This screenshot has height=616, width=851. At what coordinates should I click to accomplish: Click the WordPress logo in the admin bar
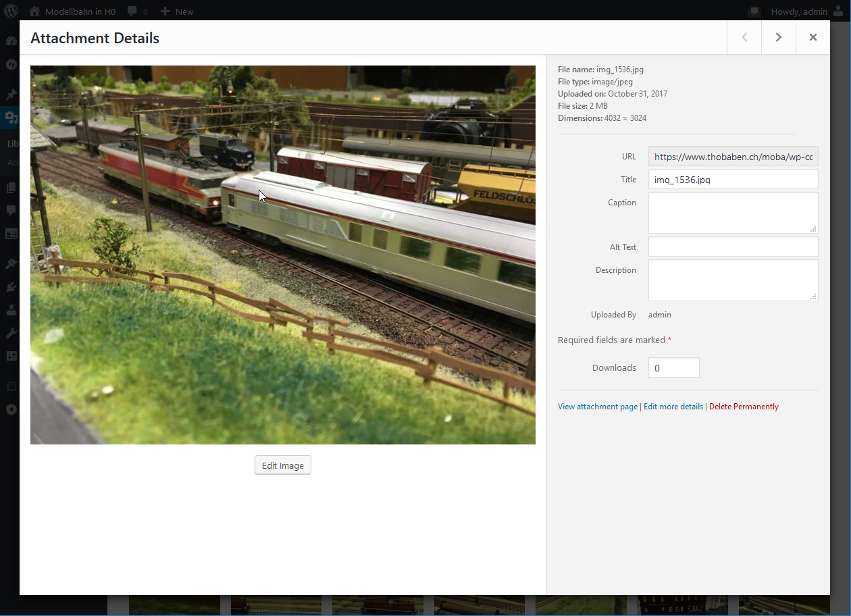pyautogui.click(x=11, y=11)
